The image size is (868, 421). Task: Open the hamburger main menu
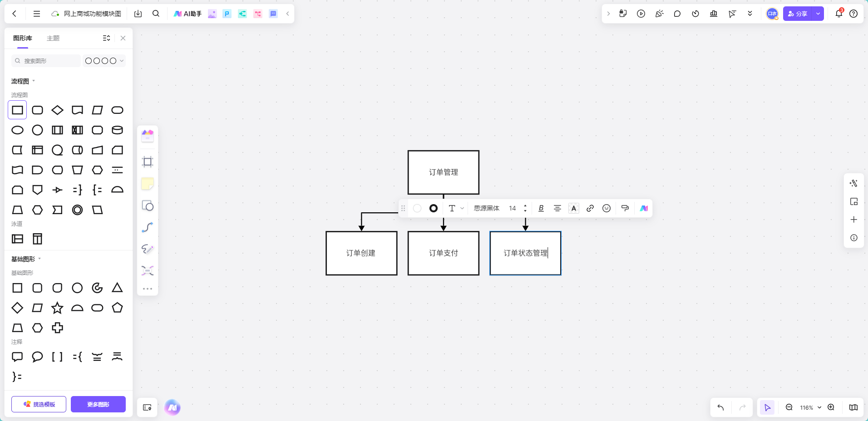point(37,14)
